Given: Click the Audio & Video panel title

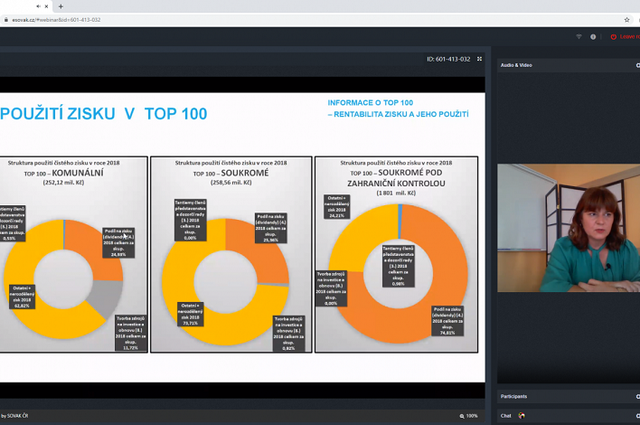Looking at the screenshot, I should click(x=517, y=65).
